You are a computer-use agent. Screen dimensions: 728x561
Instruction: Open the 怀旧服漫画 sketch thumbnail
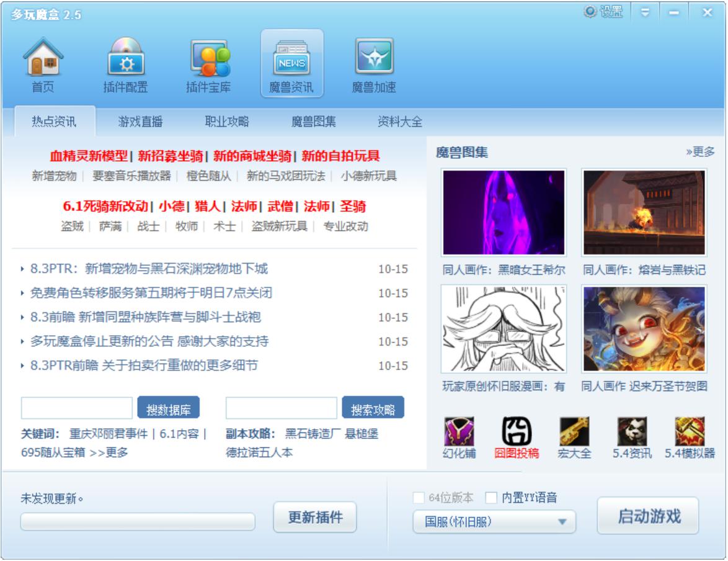504,329
